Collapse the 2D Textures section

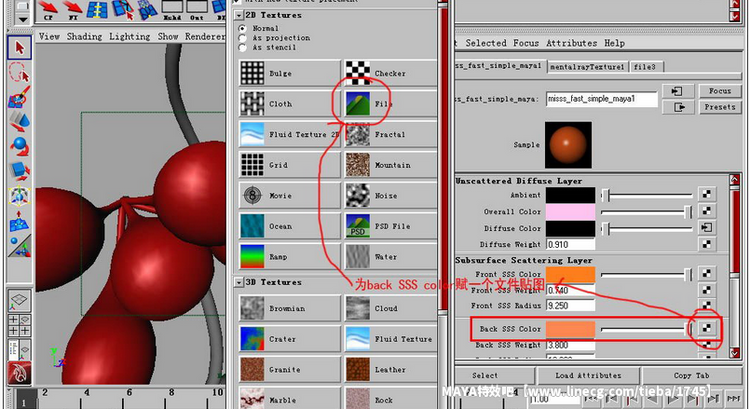239,15
